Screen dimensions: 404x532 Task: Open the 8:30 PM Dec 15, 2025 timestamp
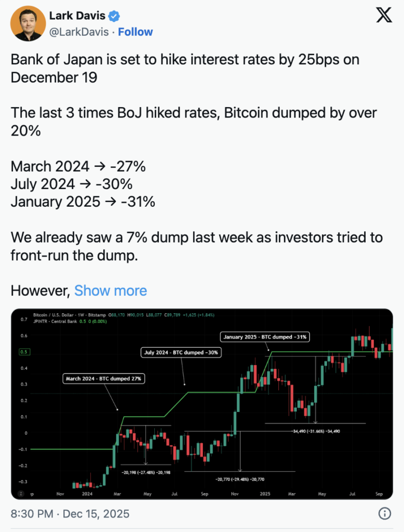click(x=70, y=514)
